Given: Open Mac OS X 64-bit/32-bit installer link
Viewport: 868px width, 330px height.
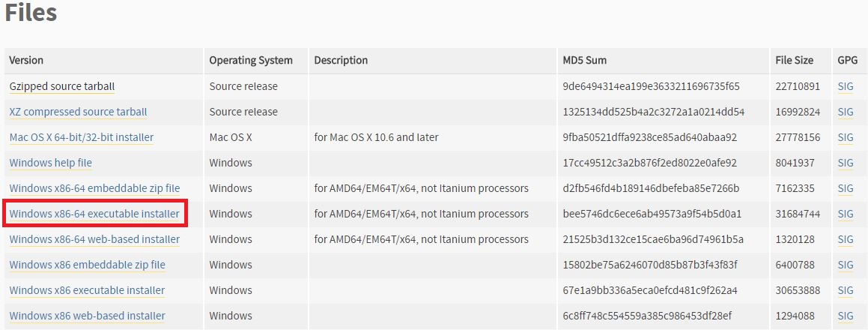Looking at the screenshot, I should 82,137.
